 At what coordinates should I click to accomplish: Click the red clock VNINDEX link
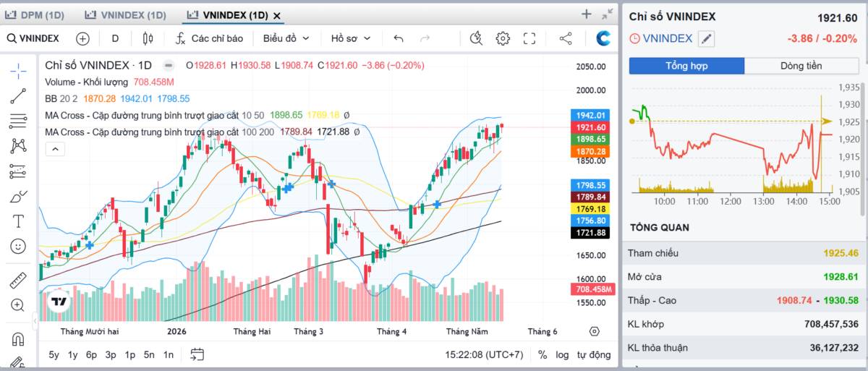point(661,38)
